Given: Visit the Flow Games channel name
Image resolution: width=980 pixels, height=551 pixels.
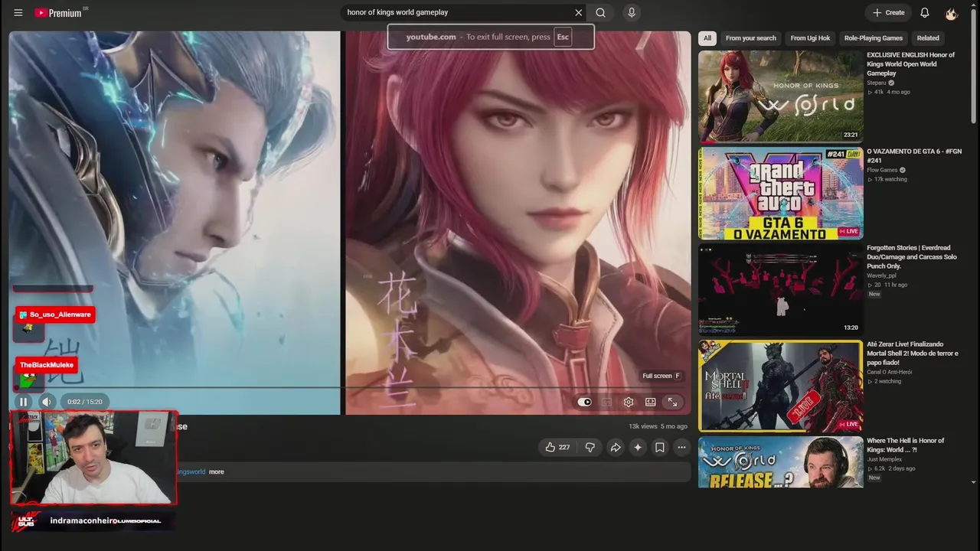Looking at the screenshot, I should coord(882,170).
